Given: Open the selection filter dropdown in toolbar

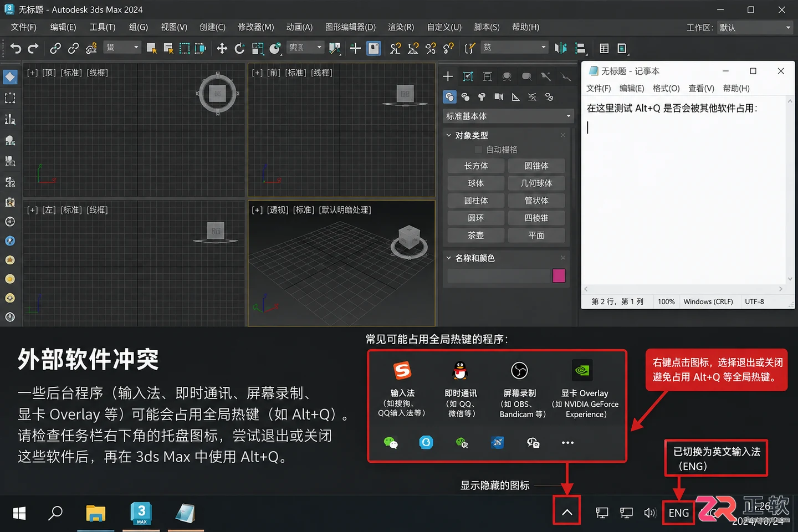Looking at the screenshot, I should click(x=122, y=48).
